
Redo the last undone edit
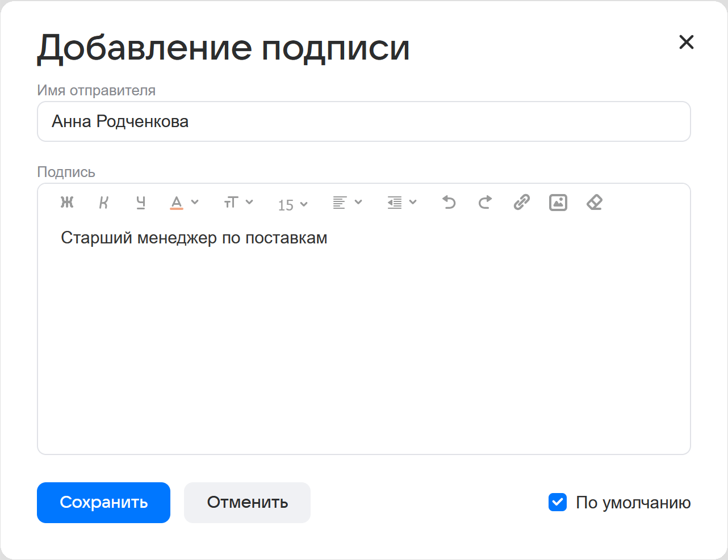click(485, 203)
